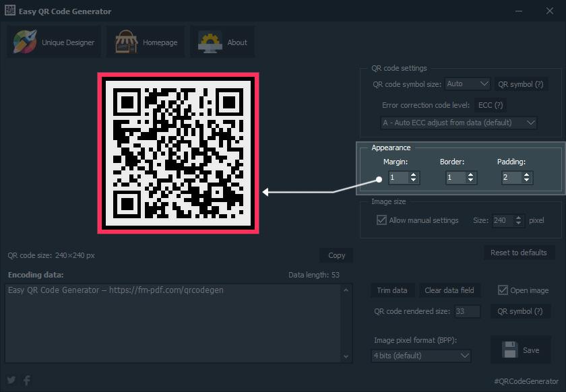Toggle Allow manual settings checkbox

[x=381, y=220]
